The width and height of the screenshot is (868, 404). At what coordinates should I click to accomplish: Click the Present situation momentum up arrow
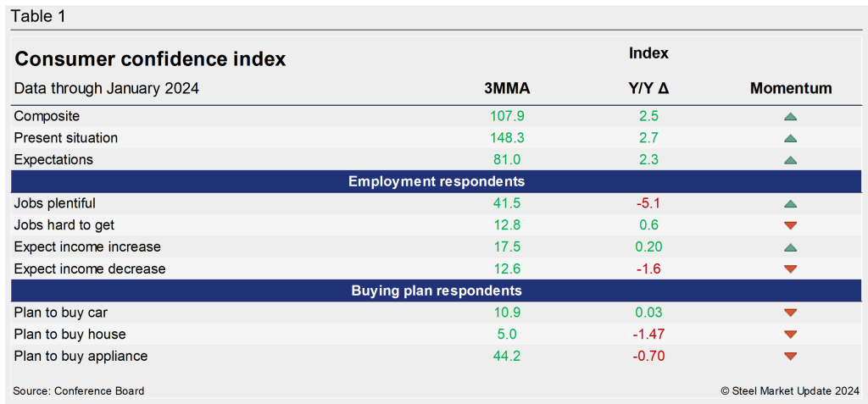(790, 138)
